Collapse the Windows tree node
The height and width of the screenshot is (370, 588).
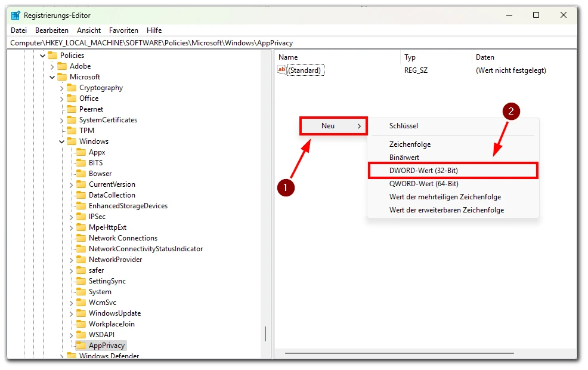click(61, 142)
